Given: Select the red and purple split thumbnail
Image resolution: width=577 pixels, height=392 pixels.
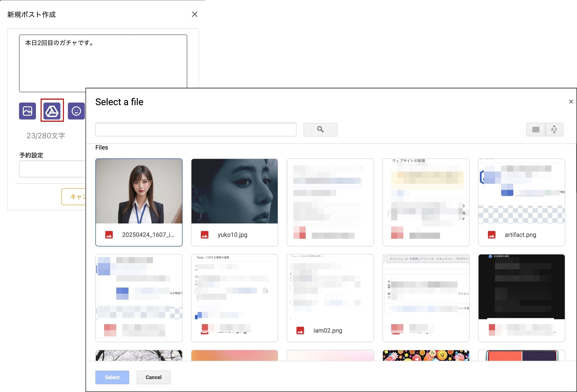Looking at the screenshot, I should coord(521,356).
